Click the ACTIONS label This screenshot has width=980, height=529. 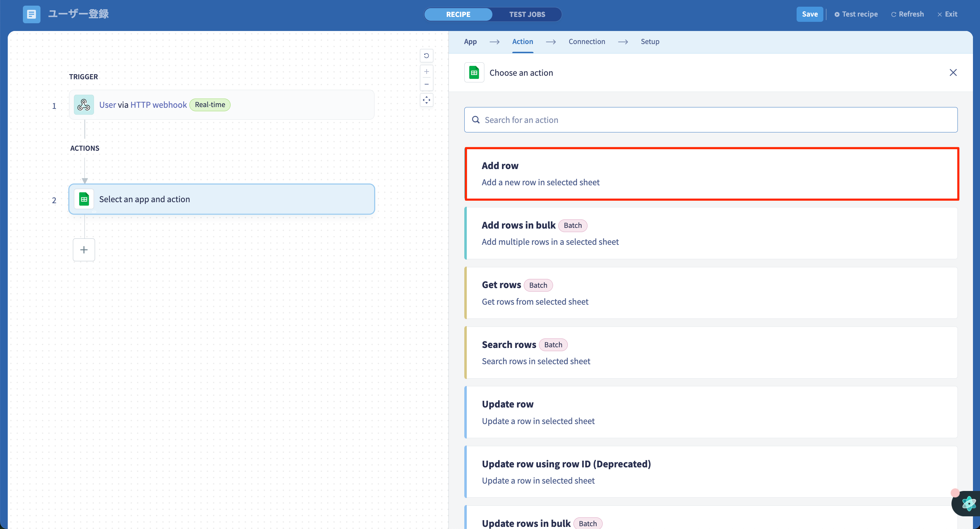tap(84, 148)
